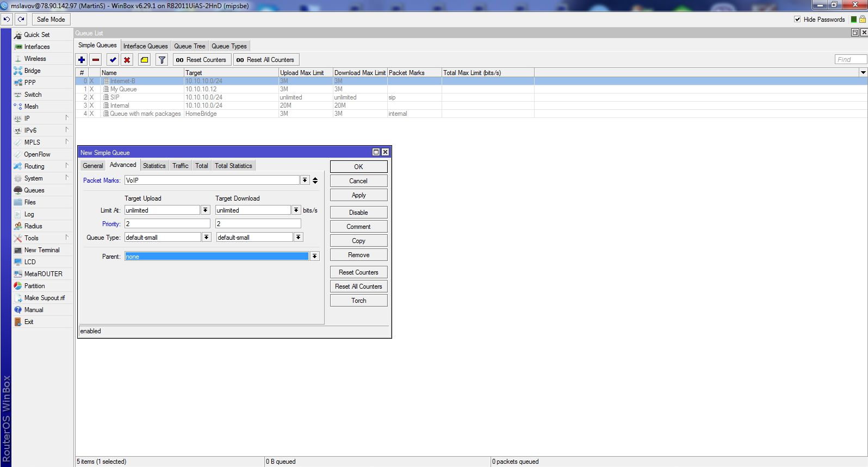Toggle the Safe Mode button
The image size is (868, 467).
click(51, 20)
